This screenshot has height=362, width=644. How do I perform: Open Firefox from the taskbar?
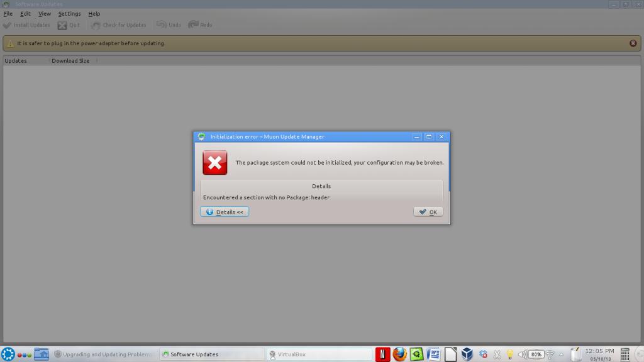[399, 354]
